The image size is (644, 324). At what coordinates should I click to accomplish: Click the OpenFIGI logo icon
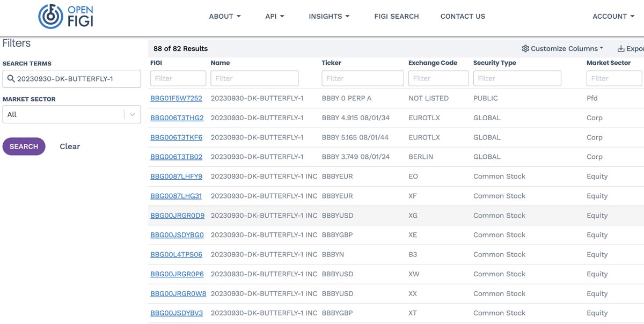click(51, 16)
